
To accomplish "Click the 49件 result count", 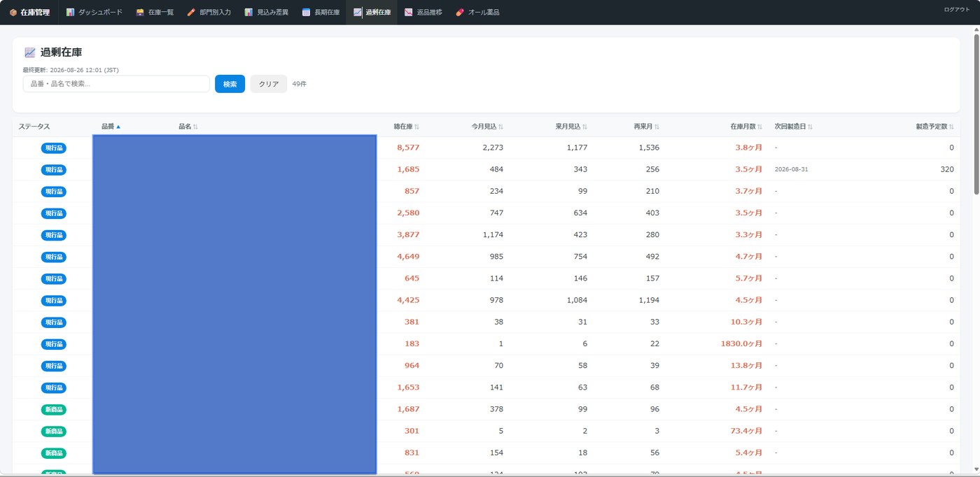I will pos(300,84).
